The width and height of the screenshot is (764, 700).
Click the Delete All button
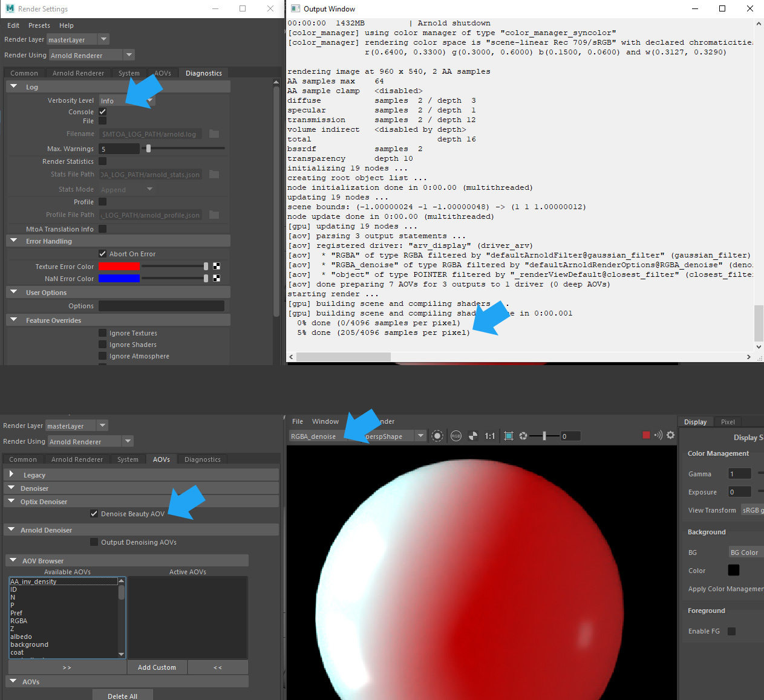[x=123, y=696]
